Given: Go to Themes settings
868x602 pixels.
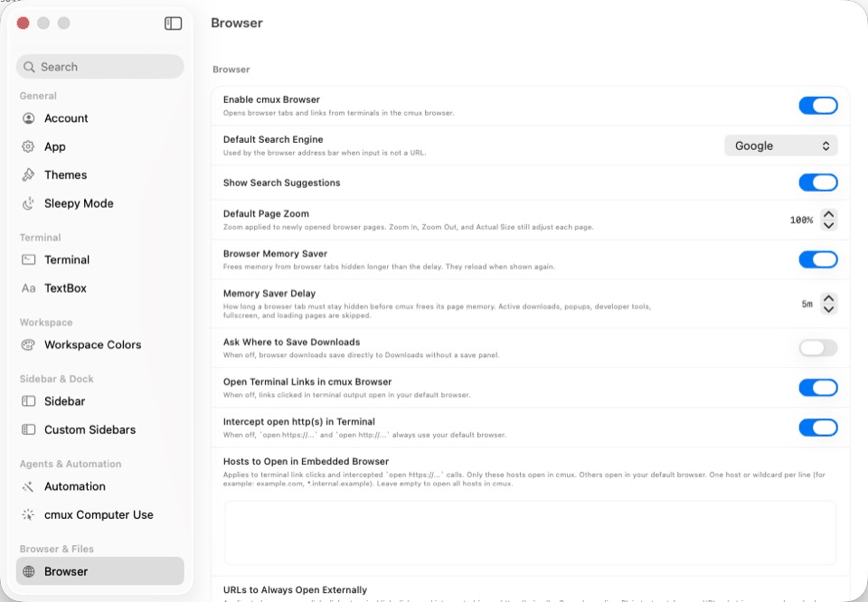Looking at the screenshot, I should [x=100, y=174].
